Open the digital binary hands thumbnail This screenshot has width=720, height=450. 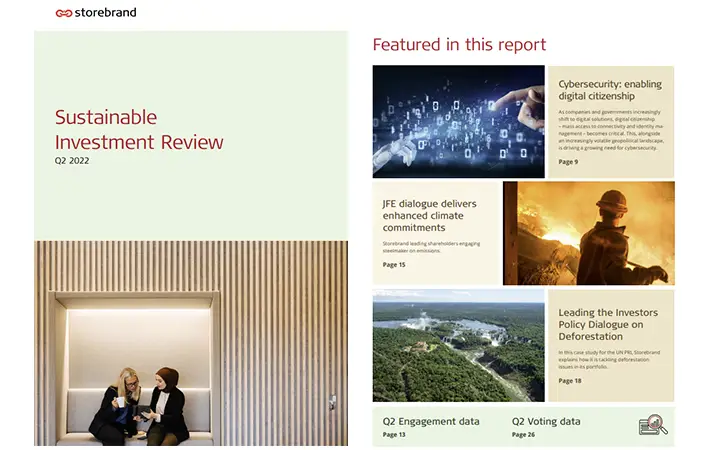pyautogui.click(x=458, y=122)
